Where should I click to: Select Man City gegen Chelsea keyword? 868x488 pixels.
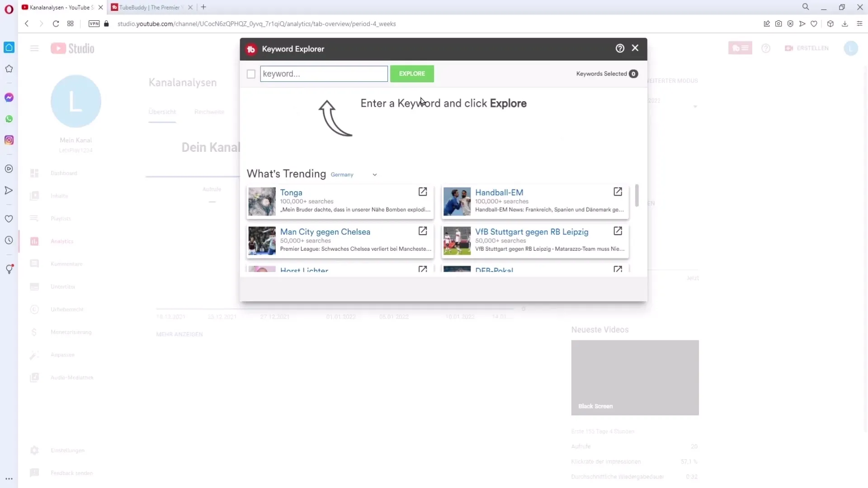coord(325,232)
